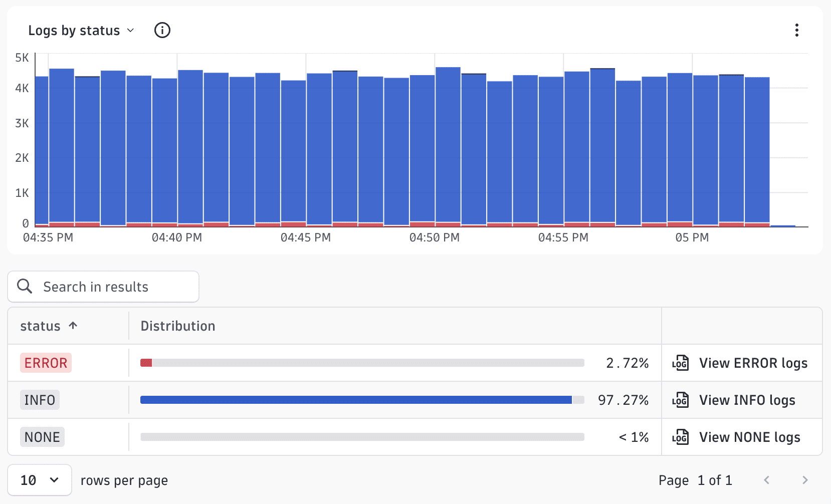This screenshot has height=504, width=831.
Task: Go to next page arrow
Action: coord(805,480)
